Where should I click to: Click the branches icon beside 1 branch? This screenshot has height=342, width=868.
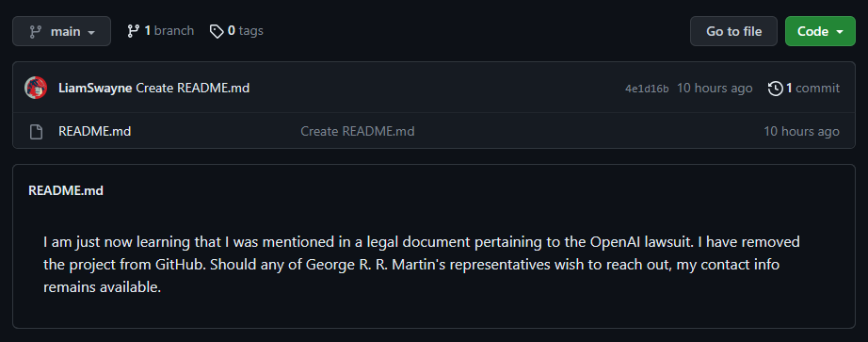tap(133, 31)
